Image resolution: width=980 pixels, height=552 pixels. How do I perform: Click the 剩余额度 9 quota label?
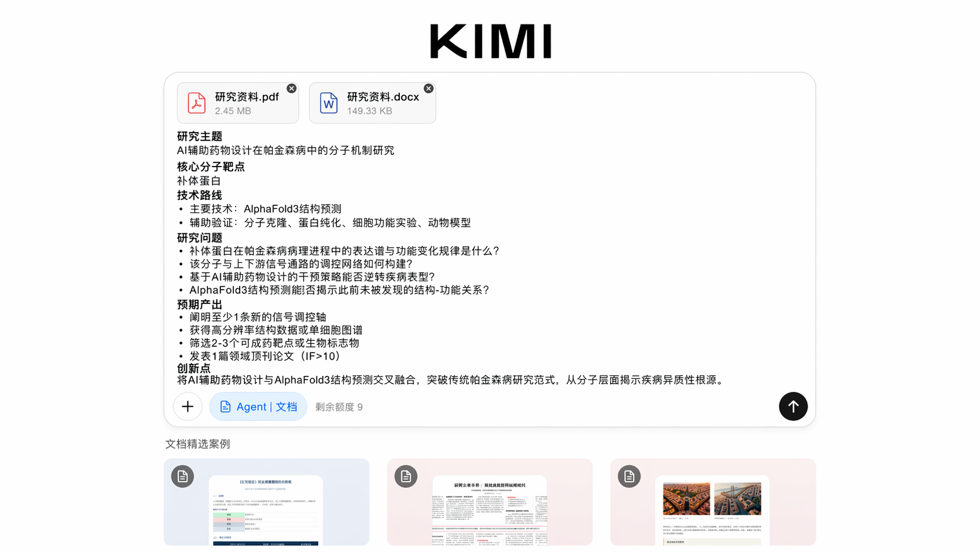339,407
